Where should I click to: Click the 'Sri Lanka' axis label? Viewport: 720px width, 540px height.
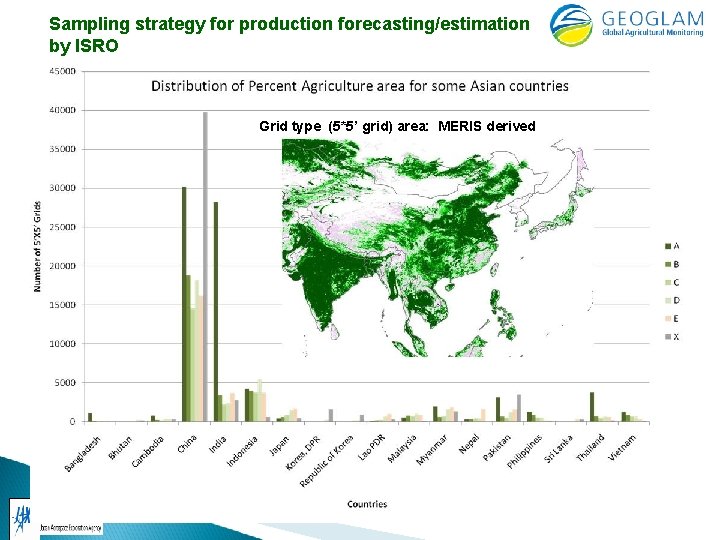559,449
